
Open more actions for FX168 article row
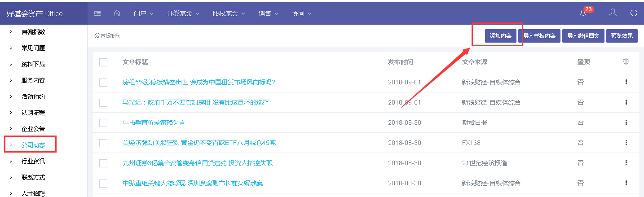click(626, 143)
